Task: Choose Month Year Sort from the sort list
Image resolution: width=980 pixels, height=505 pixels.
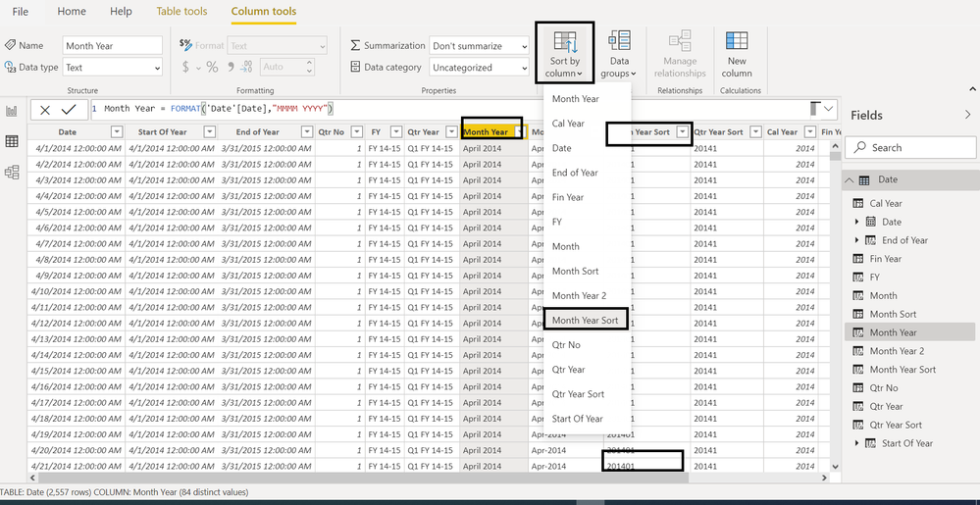Action: coord(586,320)
